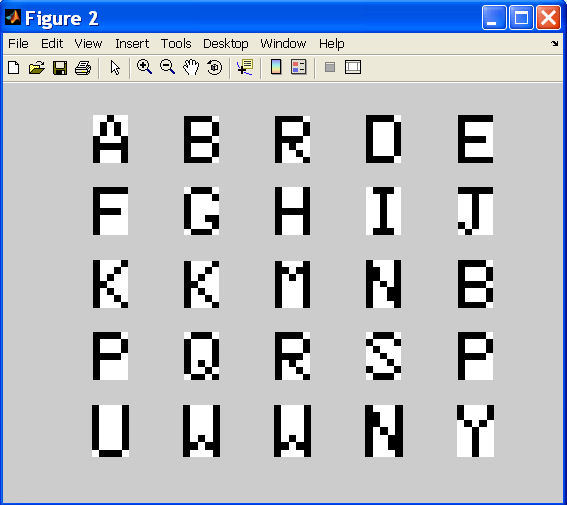Select the pixel letter M image

click(293, 284)
